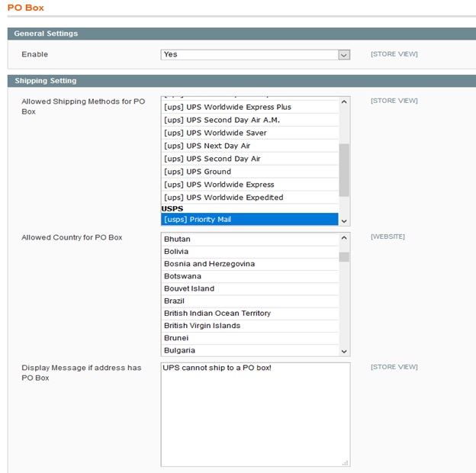The height and width of the screenshot is (473, 476).
Task: Open the Enable Yes dropdown
Action: [x=256, y=55]
